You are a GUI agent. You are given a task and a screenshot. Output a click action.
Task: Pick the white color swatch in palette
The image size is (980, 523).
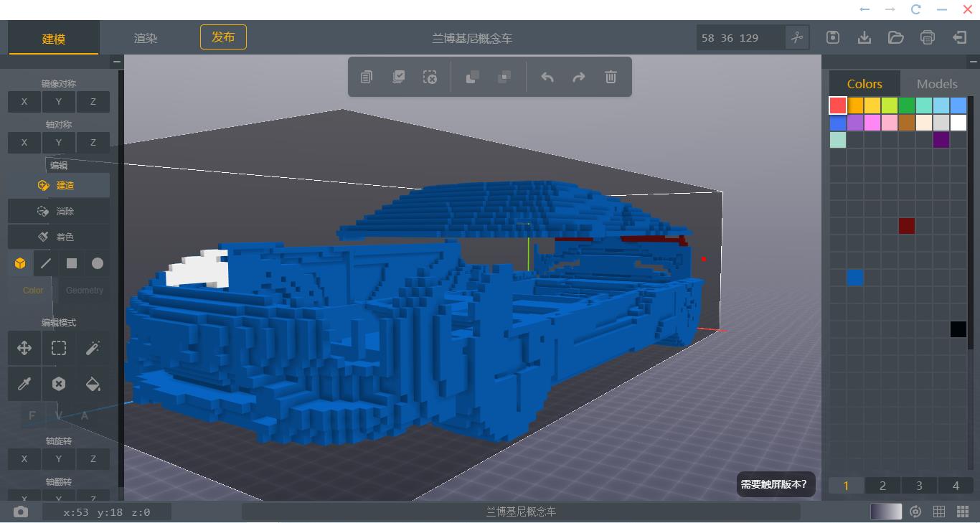click(958, 123)
